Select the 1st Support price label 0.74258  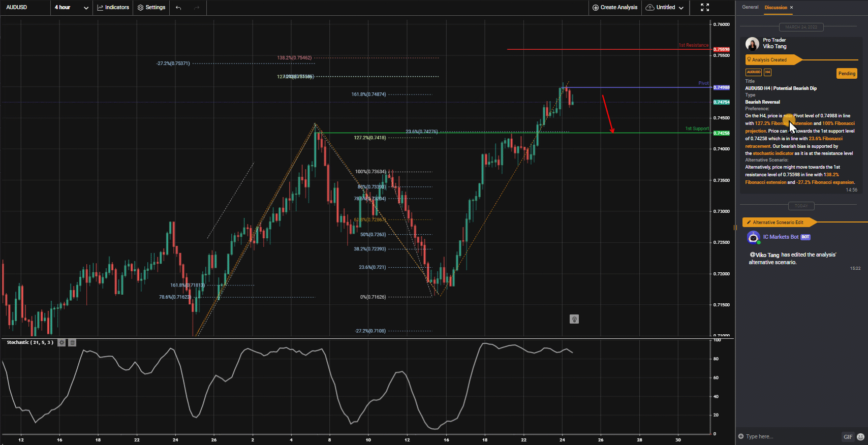coord(722,133)
